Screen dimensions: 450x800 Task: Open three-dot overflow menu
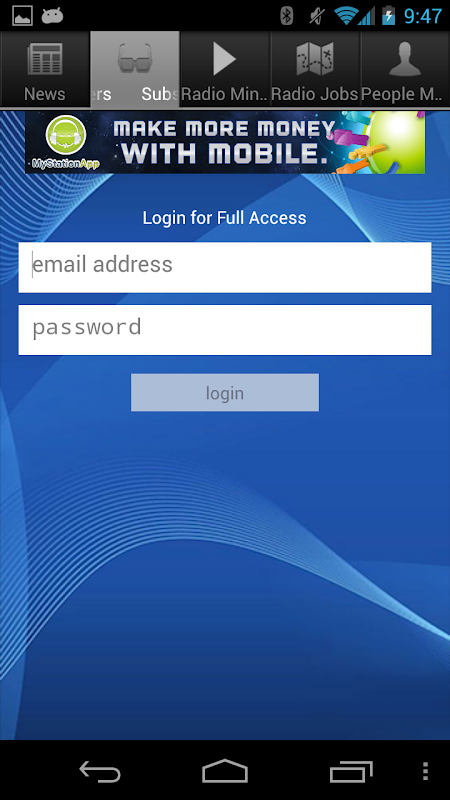pyautogui.click(x=426, y=771)
